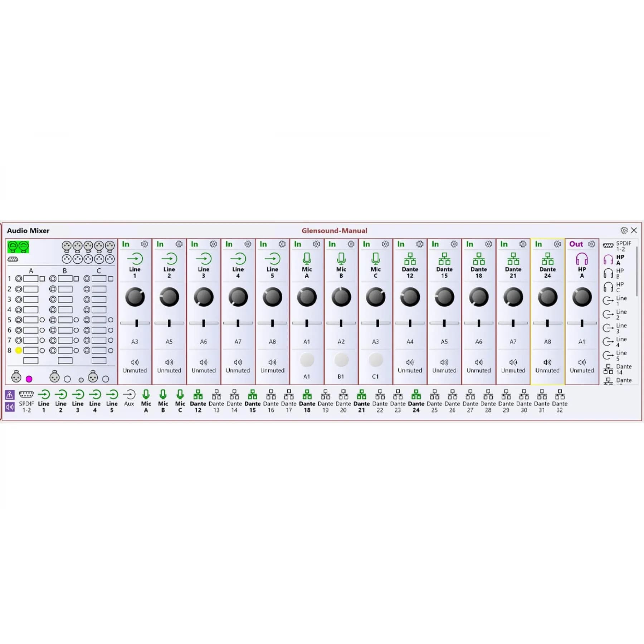The height and width of the screenshot is (644, 644).
Task: Click the purple person icon at bottom left
Action: click(x=10, y=395)
